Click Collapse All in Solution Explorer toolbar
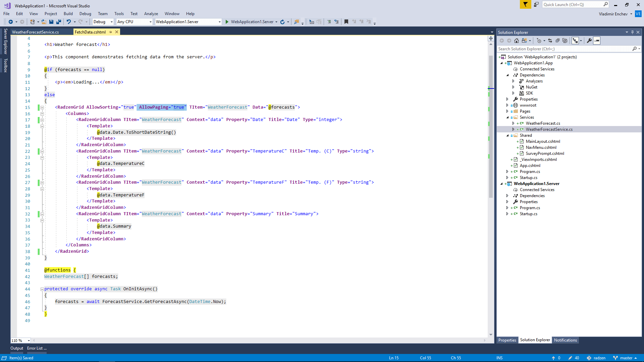 pyautogui.click(x=557, y=41)
